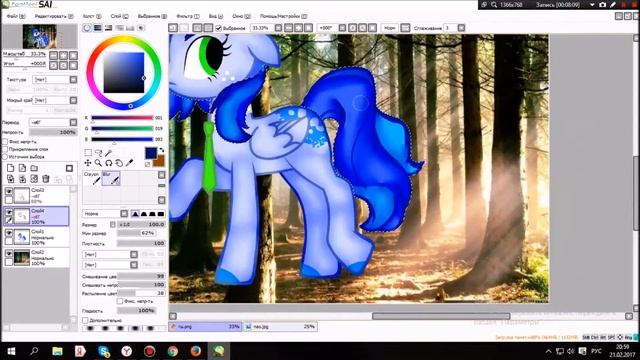This screenshot has width=640, height=360.
Task: Show the HSV sliders panel
Action: pyautogui.click(x=108, y=28)
